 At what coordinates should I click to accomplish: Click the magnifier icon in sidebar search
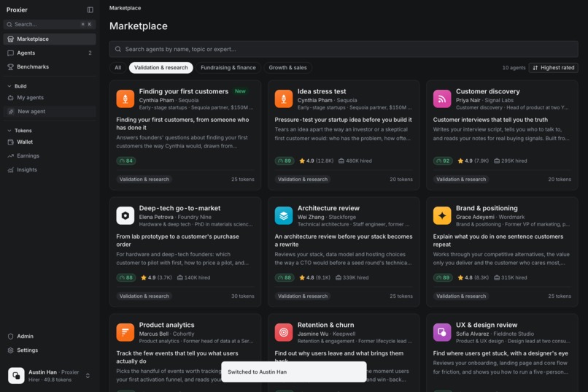9,24
